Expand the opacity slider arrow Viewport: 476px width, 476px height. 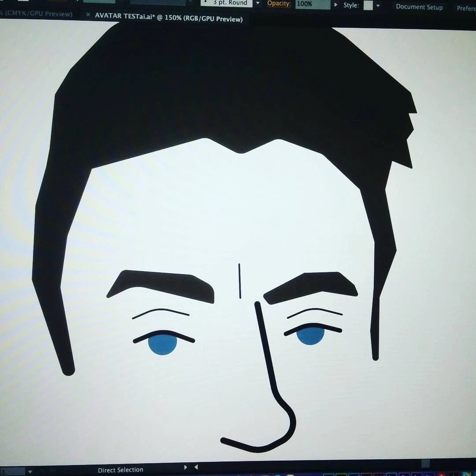(336, 5)
